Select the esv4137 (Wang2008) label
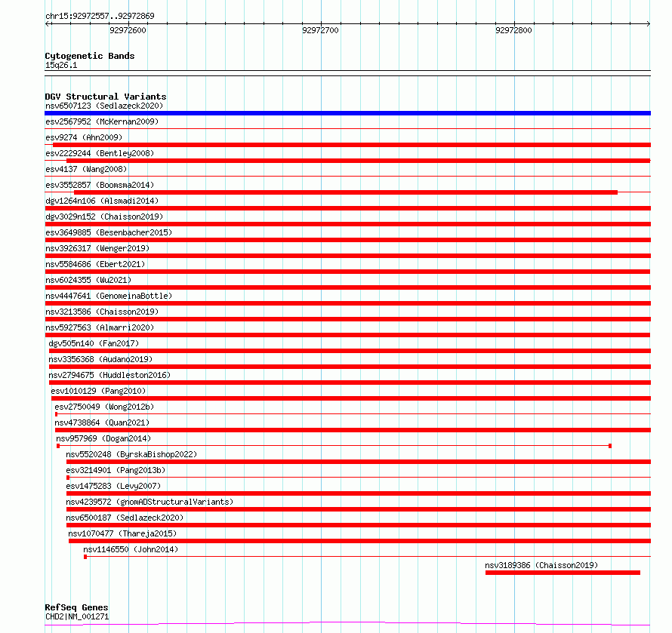672x633 pixels. tap(86, 169)
